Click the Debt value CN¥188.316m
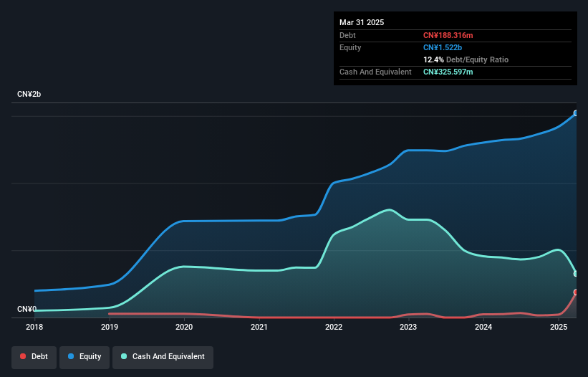The height and width of the screenshot is (377, 588). [x=448, y=35]
